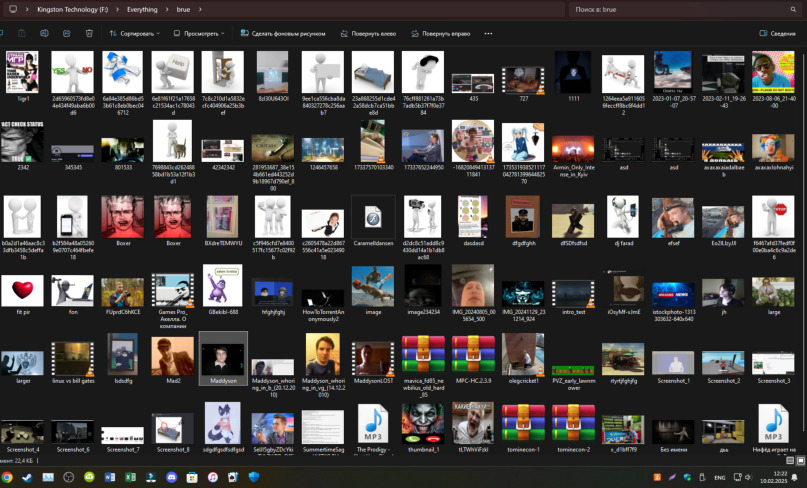Screen dimensions: 807x488
Task: Click the magnifier search icon
Action: point(793,9)
